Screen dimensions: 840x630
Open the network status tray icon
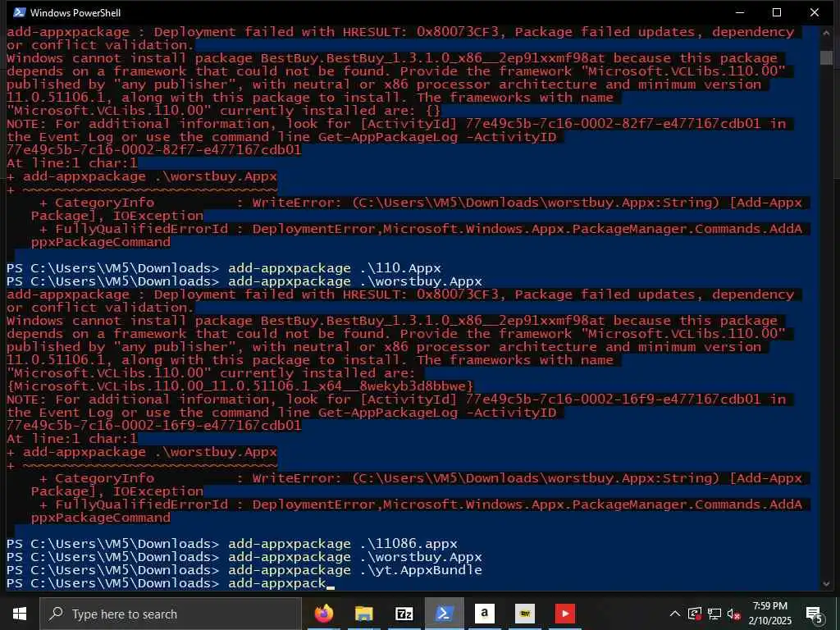(714, 614)
